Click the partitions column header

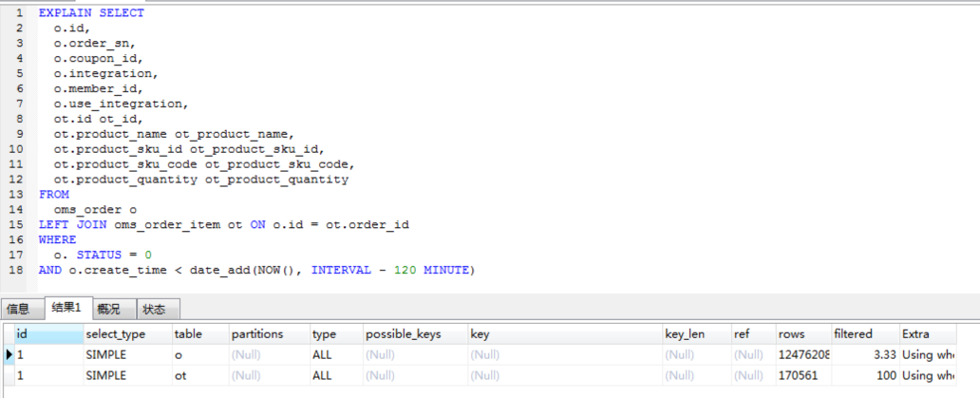tap(257, 334)
